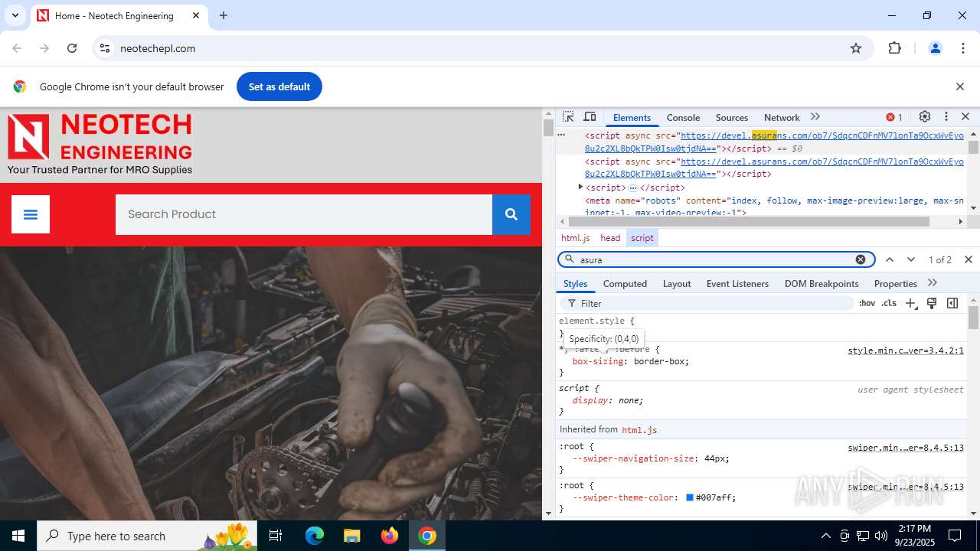Click the Styles Filter input
The height and width of the screenshot is (551, 980).
707,304
